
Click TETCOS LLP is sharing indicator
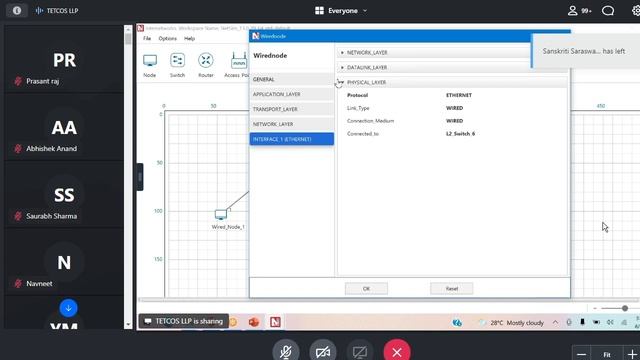(184, 321)
